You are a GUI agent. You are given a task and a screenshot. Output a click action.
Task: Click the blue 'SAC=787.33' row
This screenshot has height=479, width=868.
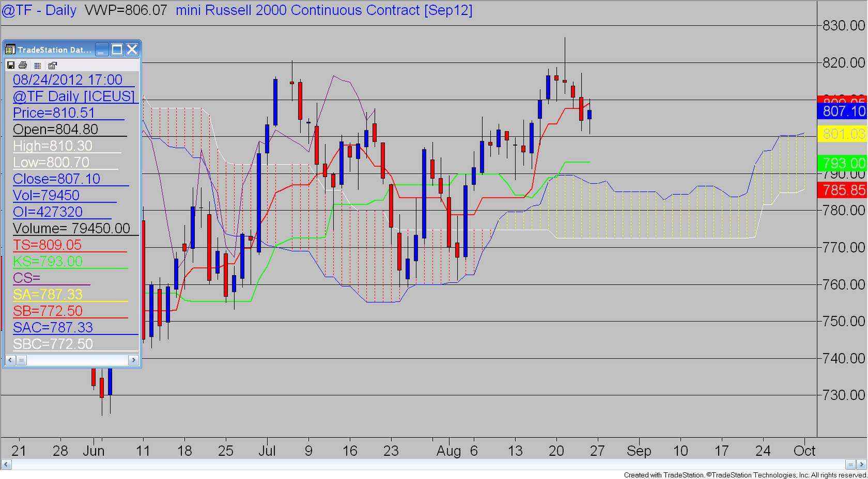point(53,328)
